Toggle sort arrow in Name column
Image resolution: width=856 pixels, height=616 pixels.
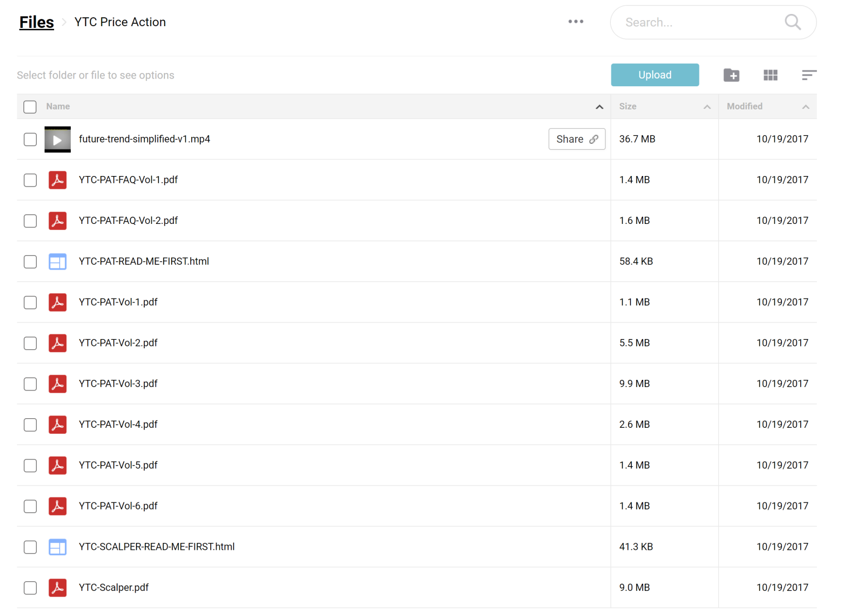click(x=599, y=107)
